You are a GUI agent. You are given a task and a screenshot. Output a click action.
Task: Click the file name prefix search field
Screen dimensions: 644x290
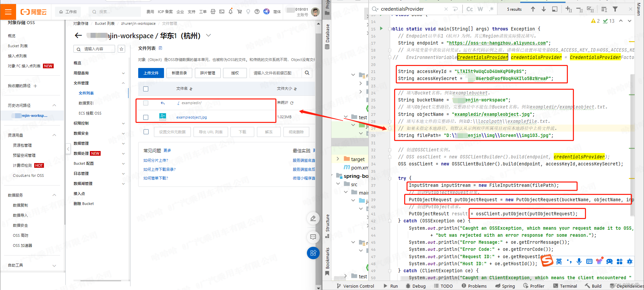(276, 73)
